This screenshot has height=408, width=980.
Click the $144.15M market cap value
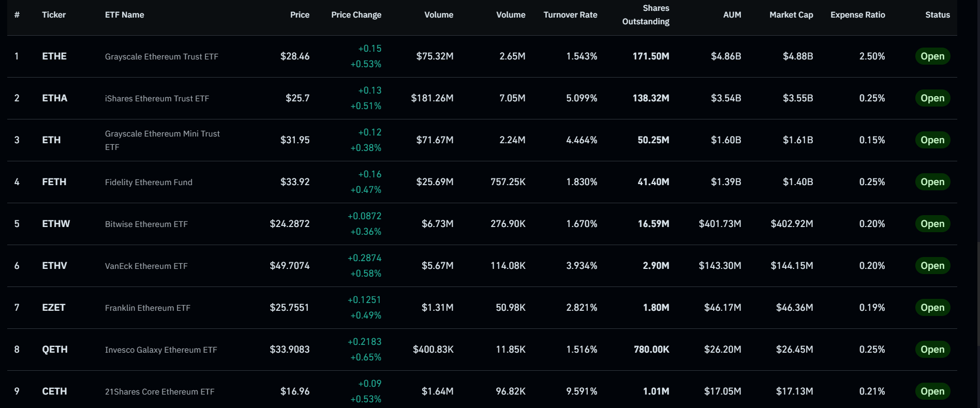792,266
